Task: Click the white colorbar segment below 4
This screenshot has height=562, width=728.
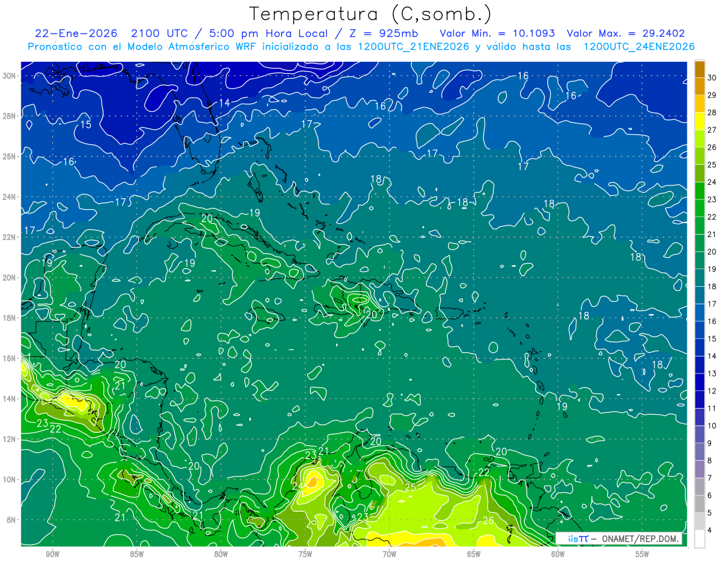Action: tap(699, 539)
